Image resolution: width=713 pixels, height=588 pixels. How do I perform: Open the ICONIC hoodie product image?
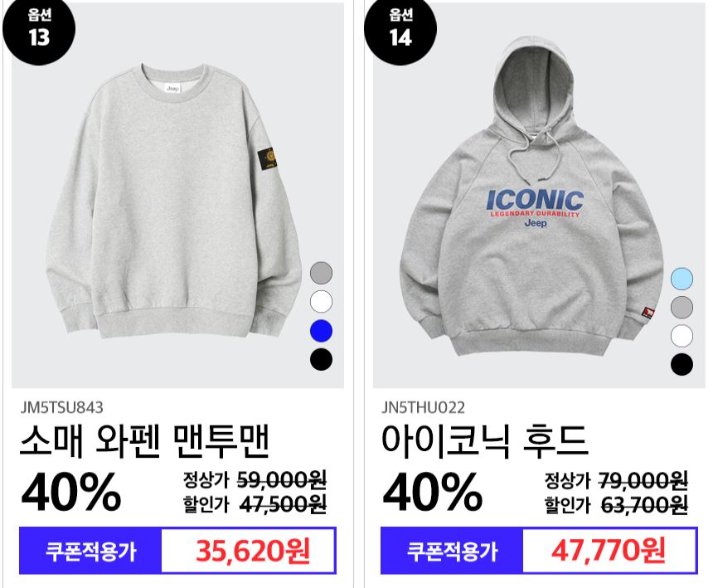pyautogui.click(x=532, y=196)
